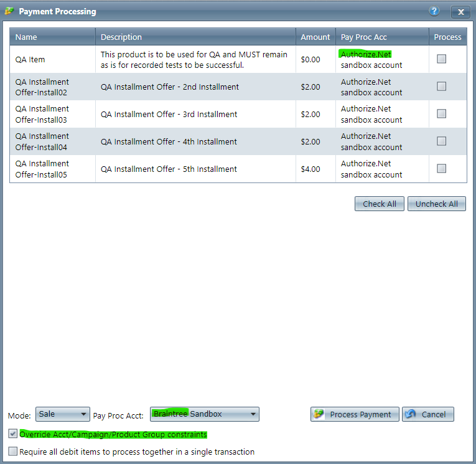Click the 'Pay Proc Acct:' label

pyautogui.click(x=118, y=415)
